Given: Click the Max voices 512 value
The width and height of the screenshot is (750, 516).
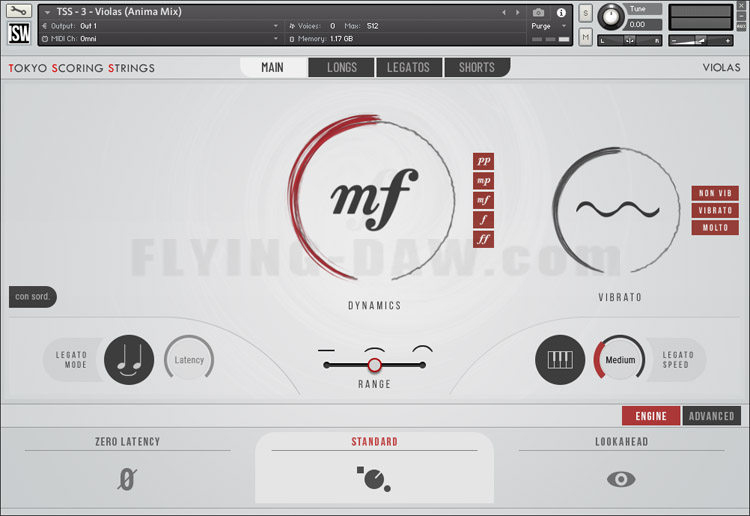Looking at the screenshot, I should 373,26.
